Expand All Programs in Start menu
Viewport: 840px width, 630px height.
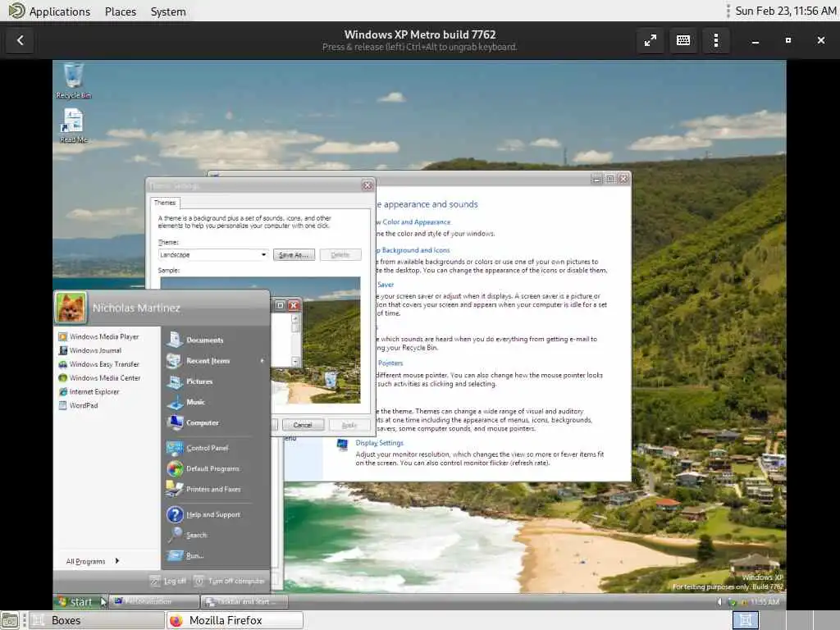[92, 561]
